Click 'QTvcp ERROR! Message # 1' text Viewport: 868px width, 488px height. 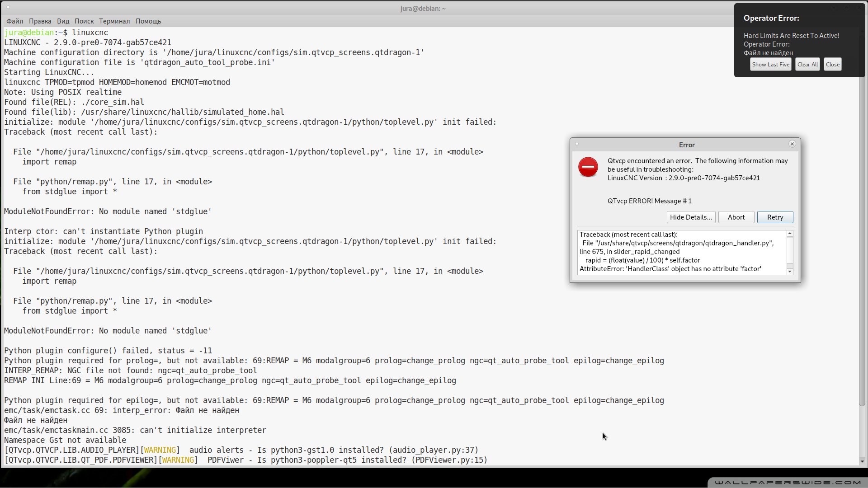[649, 201]
